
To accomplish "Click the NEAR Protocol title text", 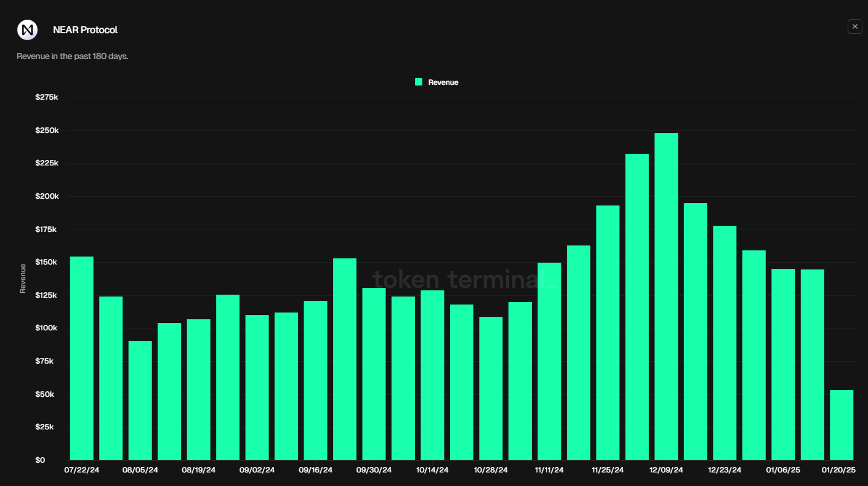I will (85, 30).
